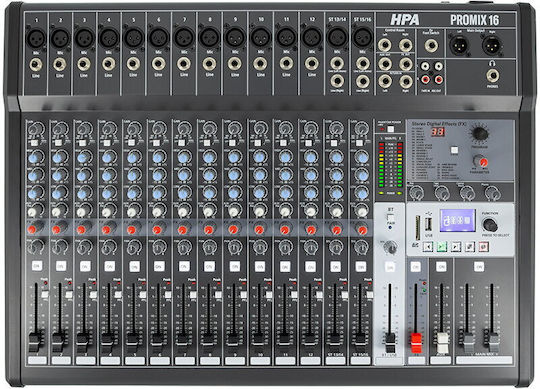Screen dimensions: 540x389
Task: Tap the button under the channel 3 Gain knob
Action: click(83, 142)
